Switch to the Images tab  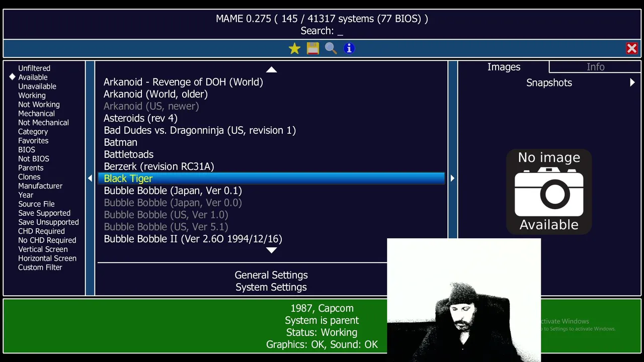[x=504, y=67]
